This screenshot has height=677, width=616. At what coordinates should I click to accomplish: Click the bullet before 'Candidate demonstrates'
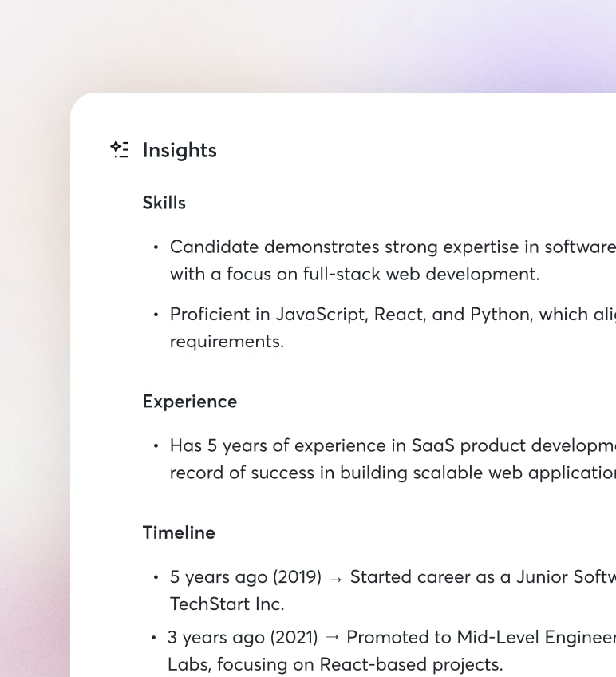click(x=156, y=247)
